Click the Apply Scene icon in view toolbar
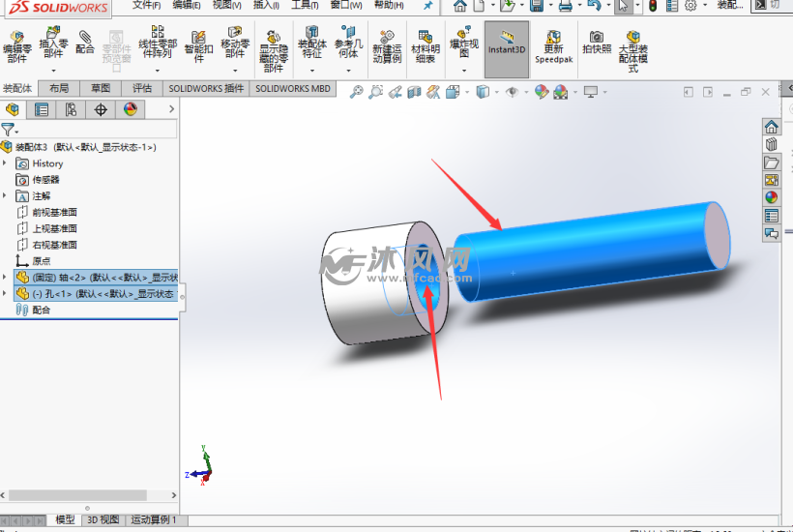 point(561,92)
